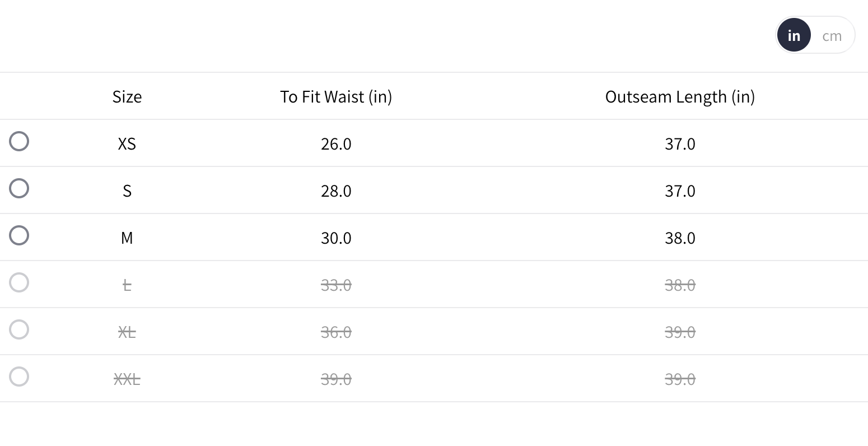Click the 26.0 waist value
Image resolution: width=868 pixels, height=446 pixels.
tap(336, 144)
